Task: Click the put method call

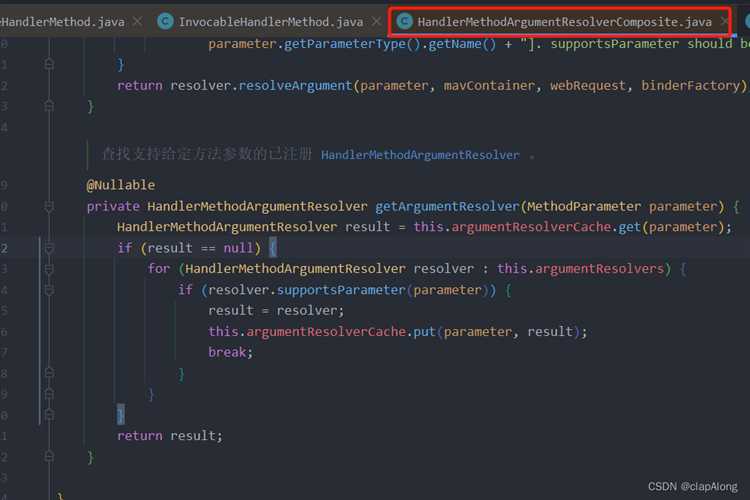Action: 424,332
